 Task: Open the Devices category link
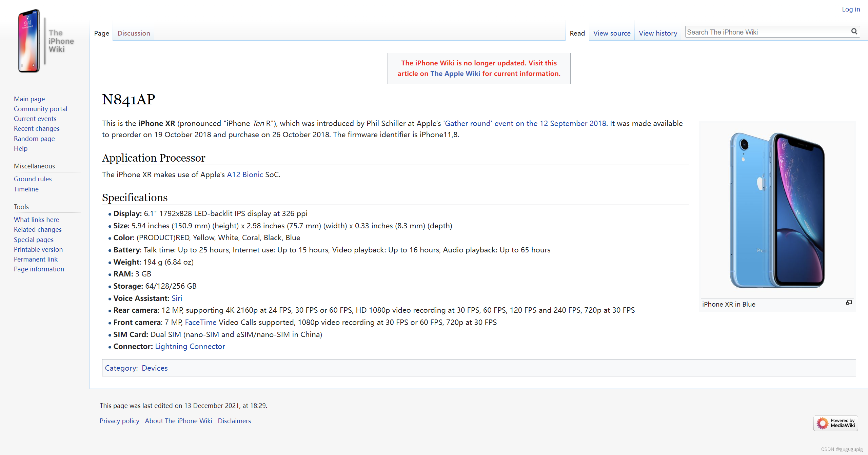[155, 368]
